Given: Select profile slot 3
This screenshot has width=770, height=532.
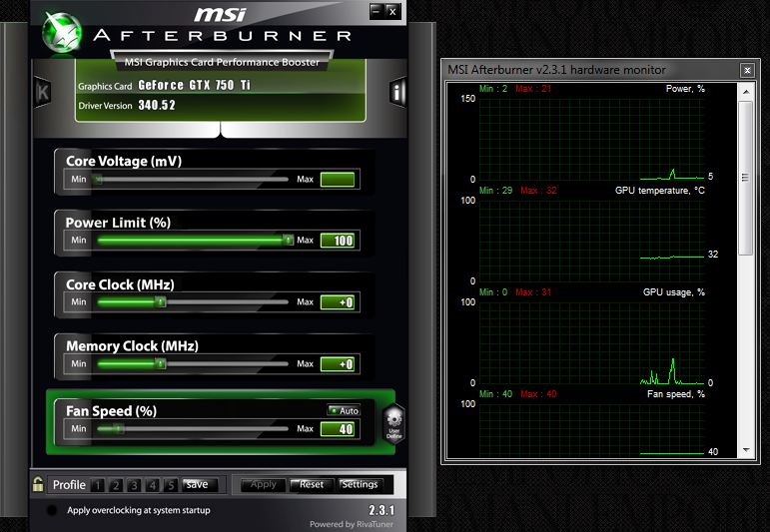Looking at the screenshot, I should point(134,485).
